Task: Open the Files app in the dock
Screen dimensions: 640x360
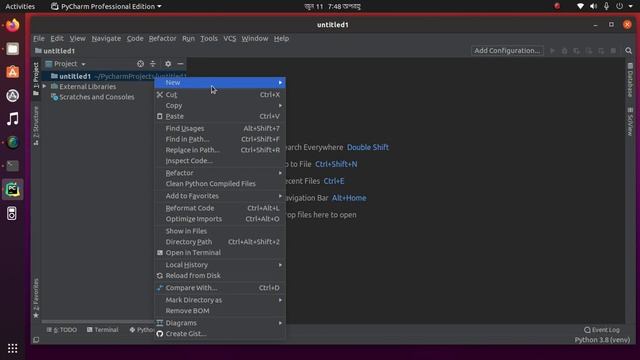Action: 13,49
